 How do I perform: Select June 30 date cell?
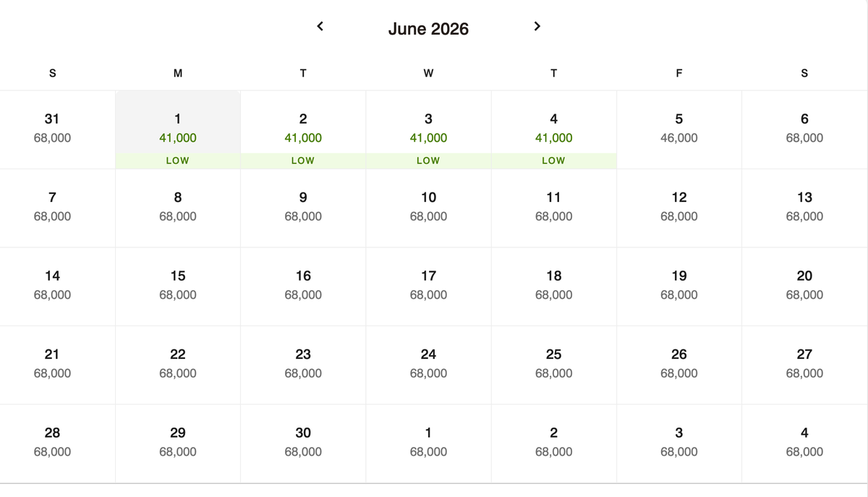pyautogui.click(x=303, y=441)
